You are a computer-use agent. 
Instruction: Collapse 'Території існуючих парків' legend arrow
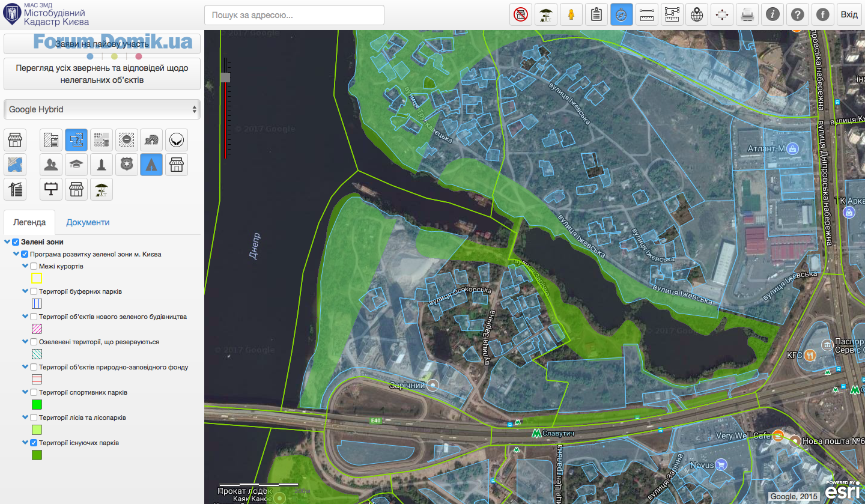pyautogui.click(x=25, y=443)
